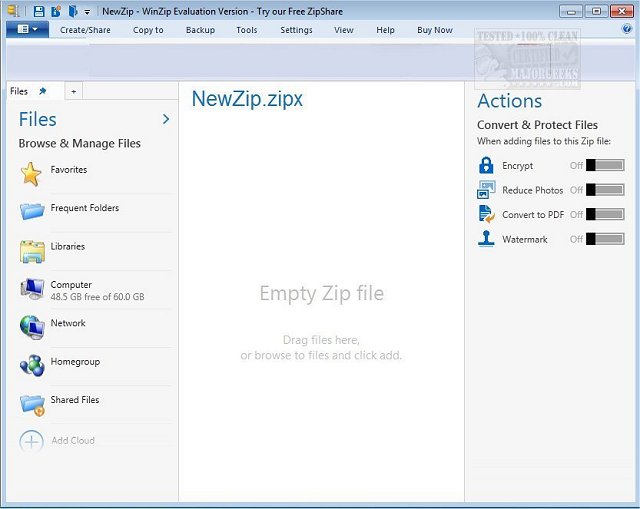Click the Libraries icon
Viewport: 640px width, 509px height.
coord(32,251)
